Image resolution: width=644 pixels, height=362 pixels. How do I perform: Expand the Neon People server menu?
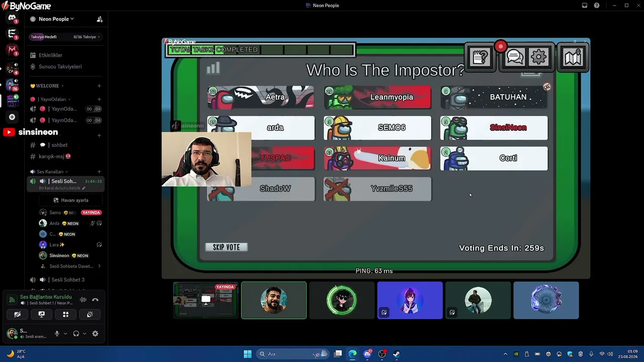(x=56, y=19)
